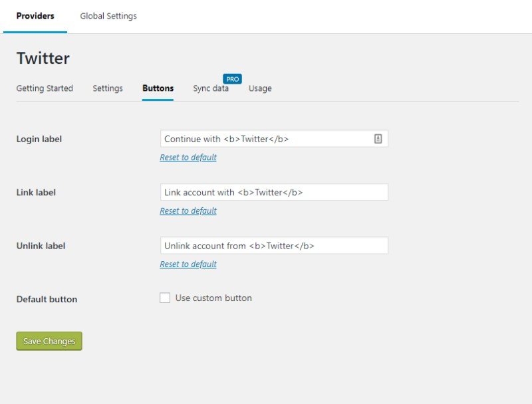Select the Buttons sub-tab

(158, 88)
